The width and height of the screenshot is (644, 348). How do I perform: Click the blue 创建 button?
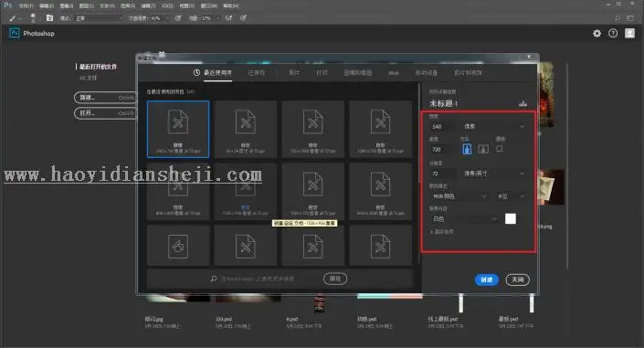[487, 279]
